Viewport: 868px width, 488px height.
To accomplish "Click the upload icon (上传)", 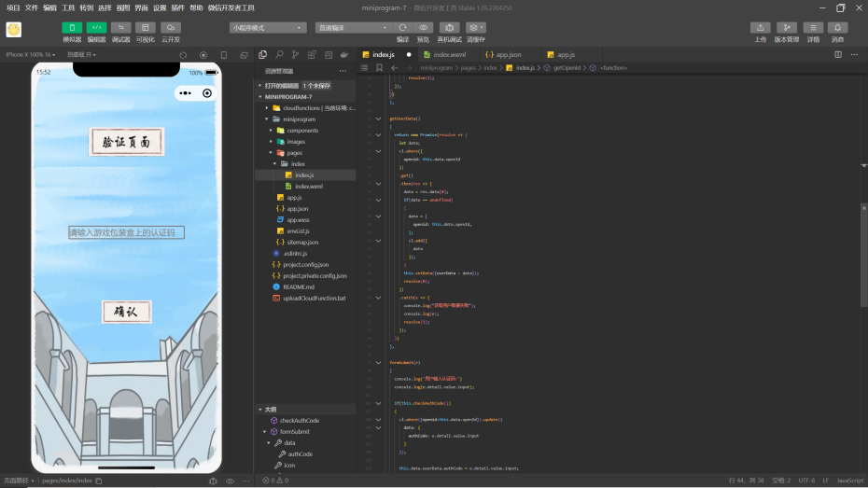I will pyautogui.click(x=761, y=28).
